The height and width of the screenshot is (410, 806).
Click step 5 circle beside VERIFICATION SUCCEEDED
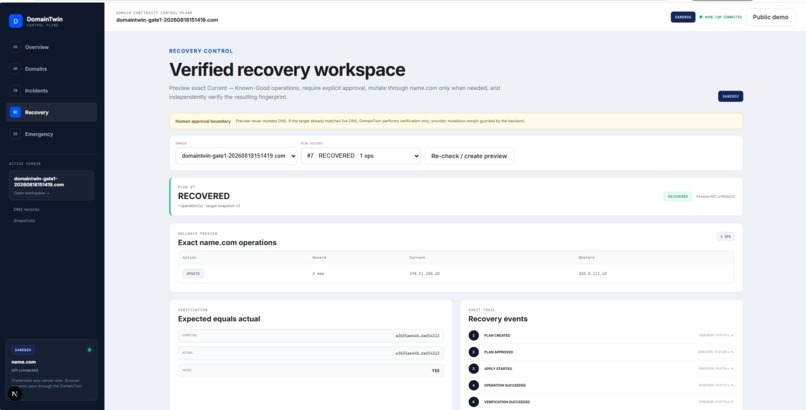[473, 402]
